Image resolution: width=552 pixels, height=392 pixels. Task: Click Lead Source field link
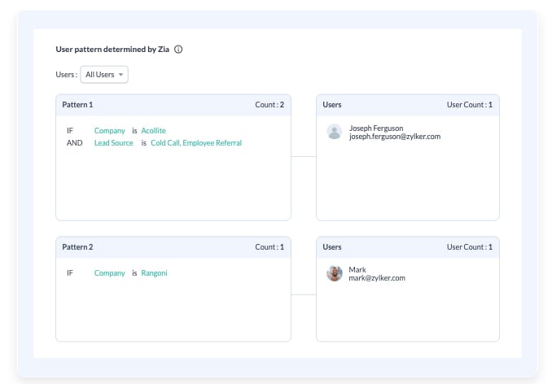113,143
